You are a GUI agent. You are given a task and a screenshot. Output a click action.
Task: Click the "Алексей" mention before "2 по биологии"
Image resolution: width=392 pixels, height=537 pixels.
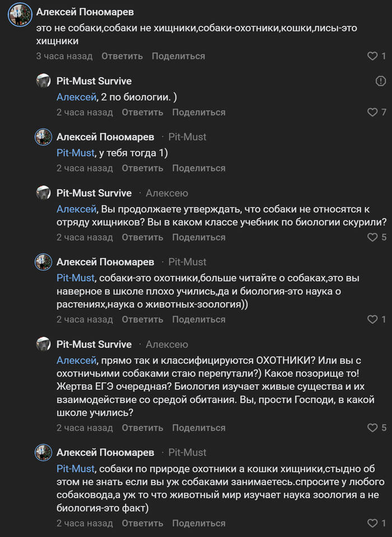(76, 97)
